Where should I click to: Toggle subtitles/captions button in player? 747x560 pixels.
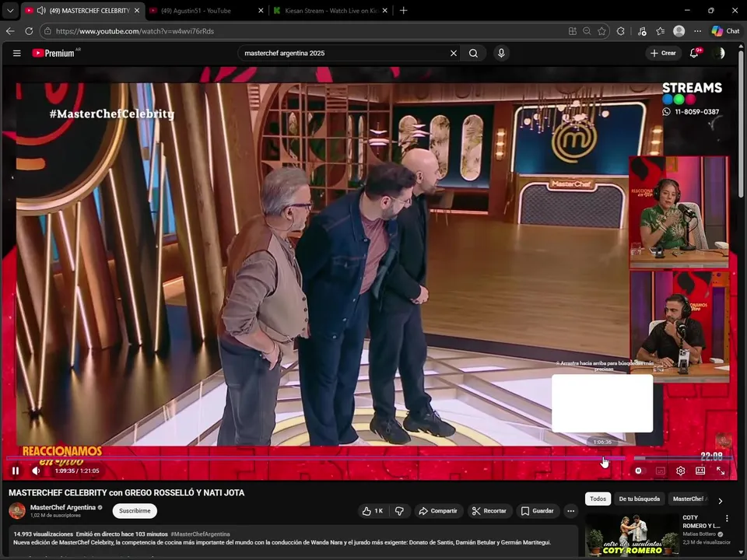point(661,471)
